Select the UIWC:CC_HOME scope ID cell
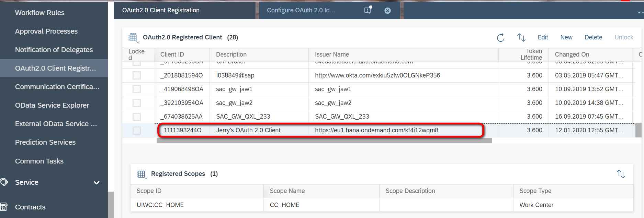Viewport: 644px width, 218px height. pyautogui.click(x=197, y=205)
